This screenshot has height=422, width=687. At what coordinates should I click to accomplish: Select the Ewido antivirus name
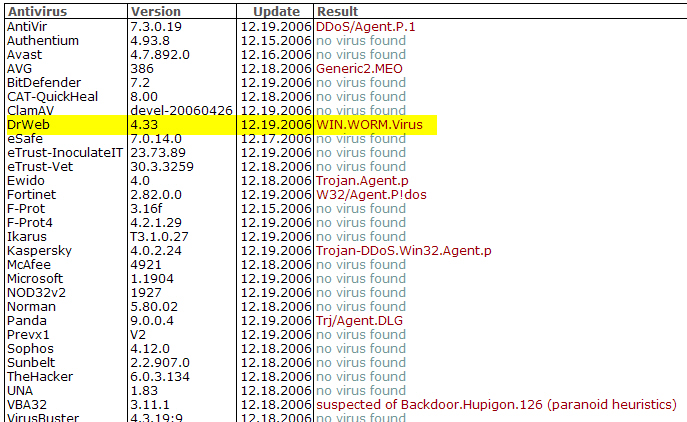click(26, 181)
